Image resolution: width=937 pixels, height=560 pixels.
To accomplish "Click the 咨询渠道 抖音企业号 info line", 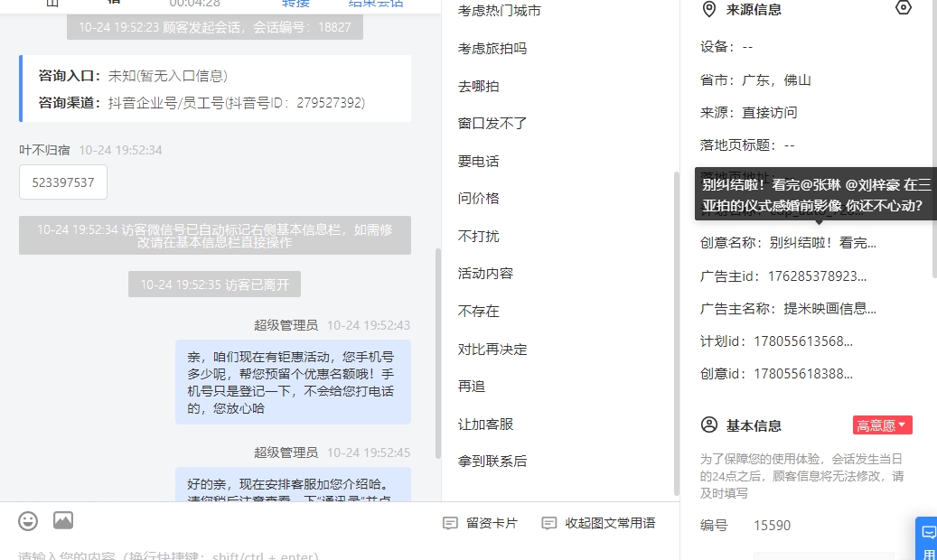I will (202, 103).
